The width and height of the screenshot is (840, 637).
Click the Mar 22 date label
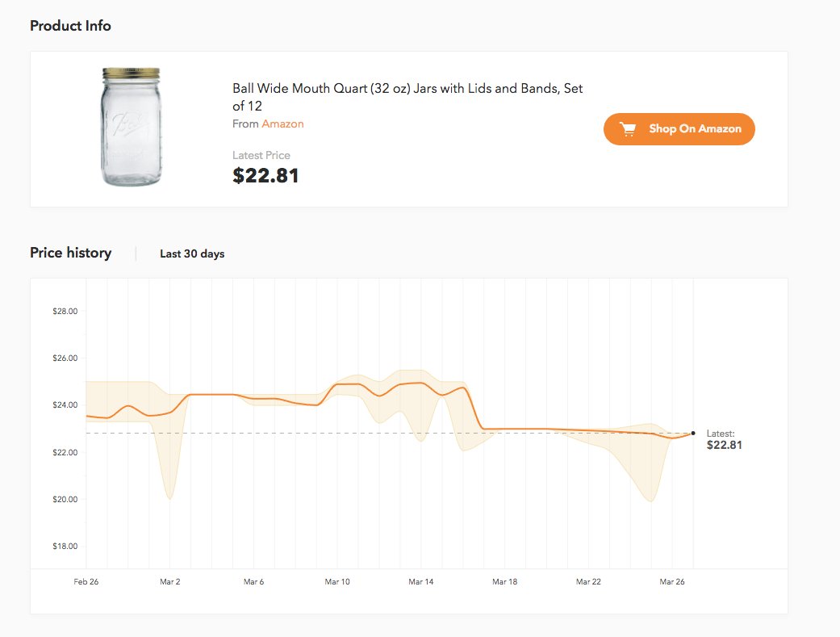[x=588, y=581]
